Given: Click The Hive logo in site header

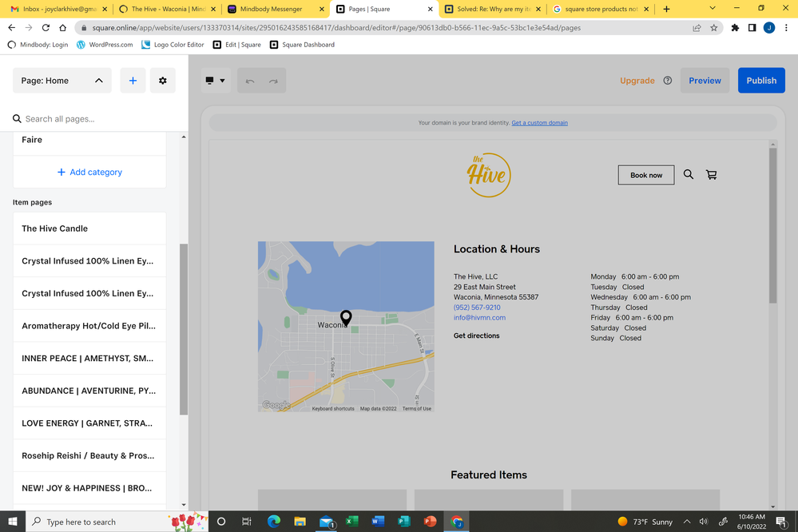Looking at the screenshot, I should tap(488, 174).
